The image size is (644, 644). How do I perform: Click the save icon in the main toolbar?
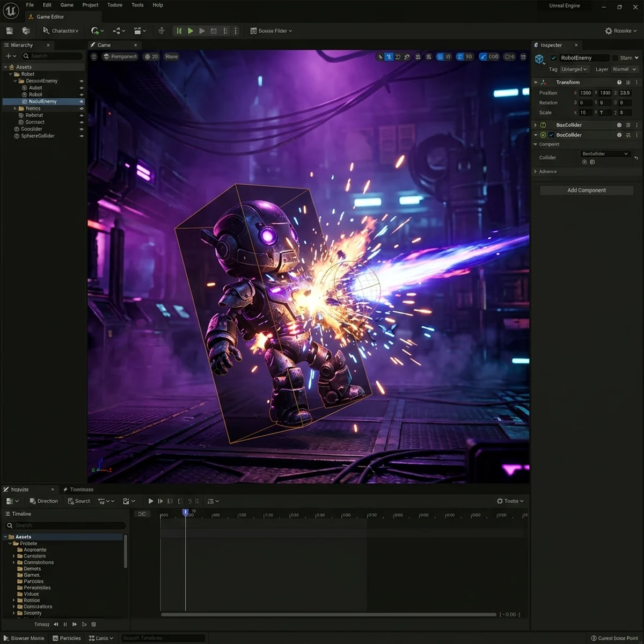pos(9,31)
